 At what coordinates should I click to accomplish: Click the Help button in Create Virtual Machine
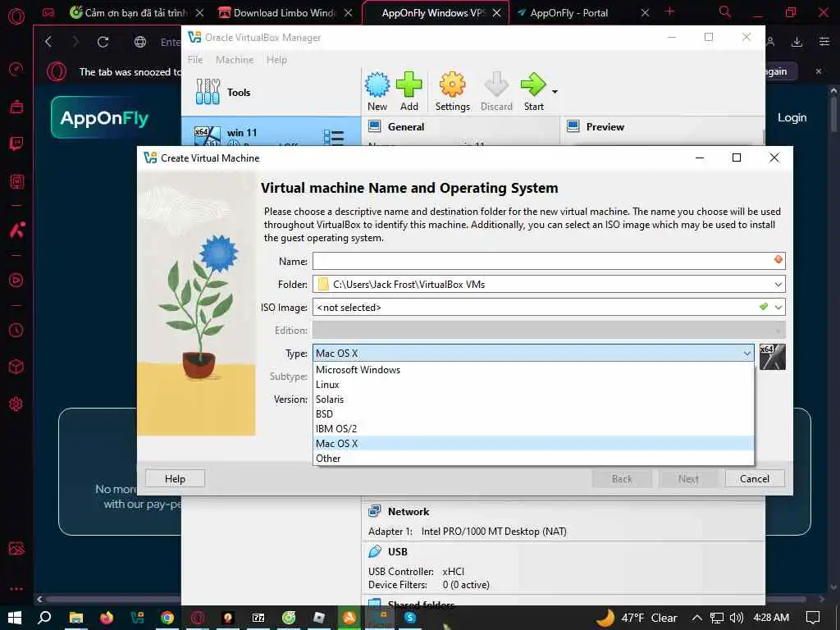pyautogui.click(x=175, y=478)
